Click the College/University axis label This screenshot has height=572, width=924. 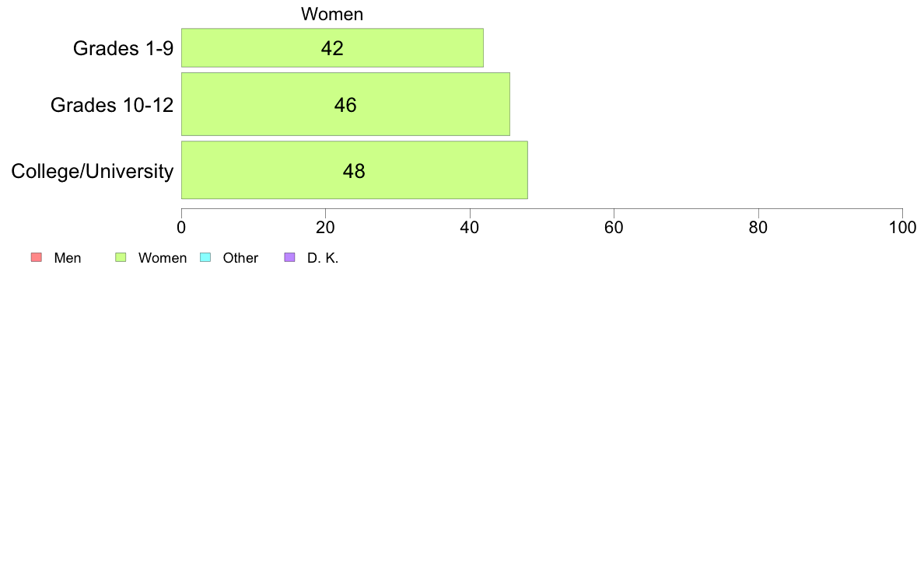click(x=93, y=172)
